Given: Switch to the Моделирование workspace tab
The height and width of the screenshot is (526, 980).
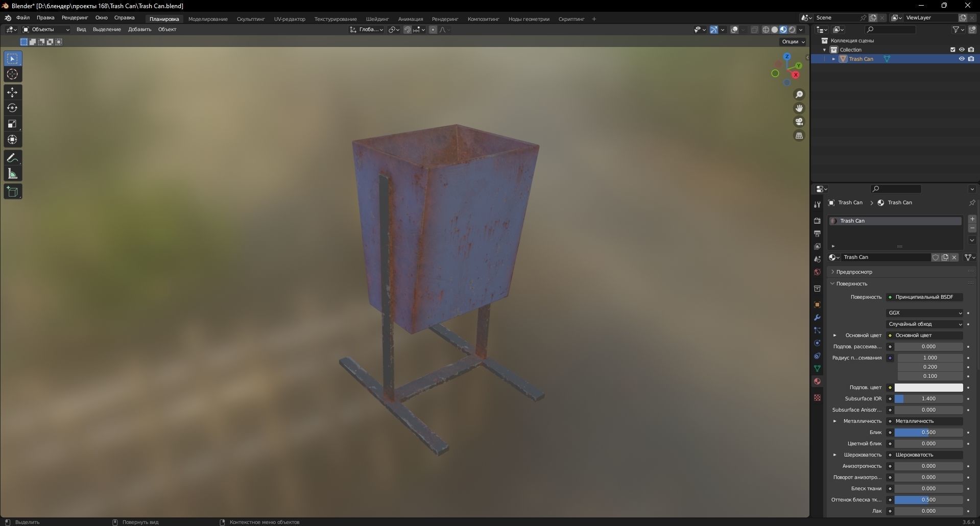Looking at the screenshot, I should coord(208,19).
